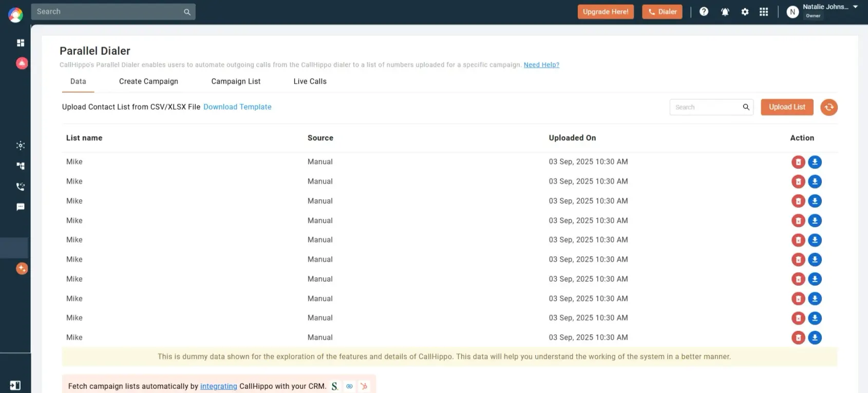The image size is (868, 393).
Task: Follow the integrating link
Action: 218,386
